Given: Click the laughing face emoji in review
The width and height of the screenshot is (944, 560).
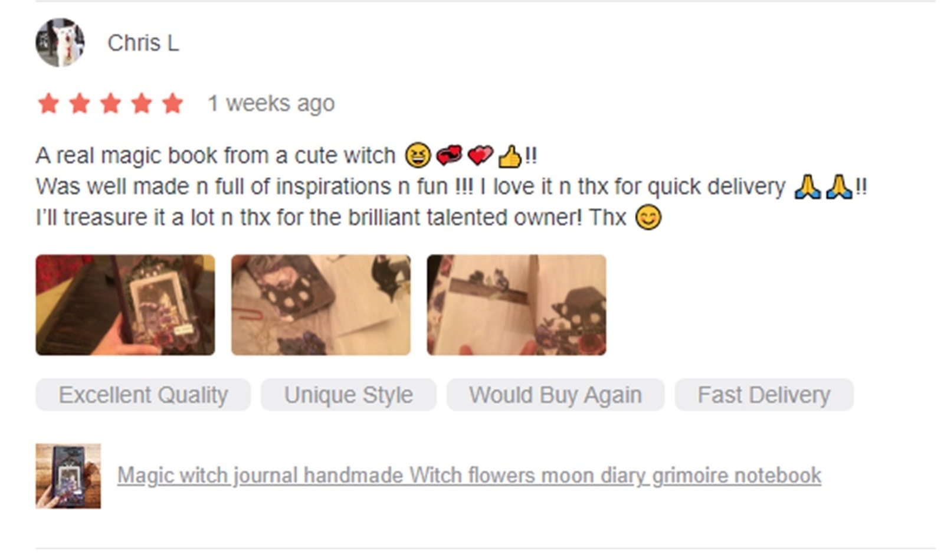Looking at the screenshot, I should point(418,156).
